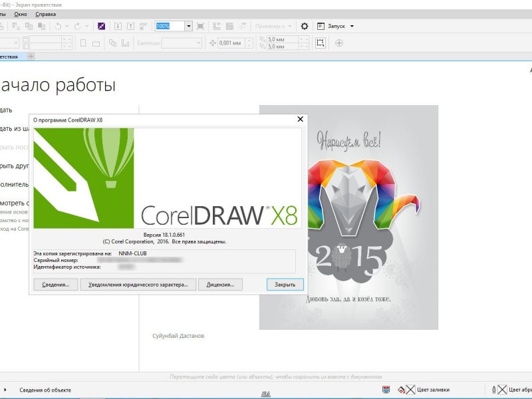Click the Export arrow-up icon
This screenshot has width=532, height=399.
(130, 26)
